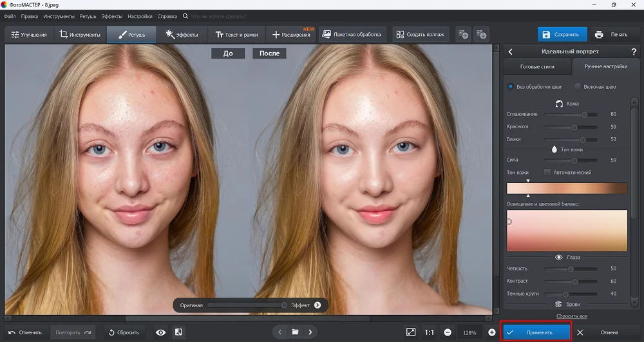Set zoom to 1:1

pyautogui.click(x=429, y=332)
